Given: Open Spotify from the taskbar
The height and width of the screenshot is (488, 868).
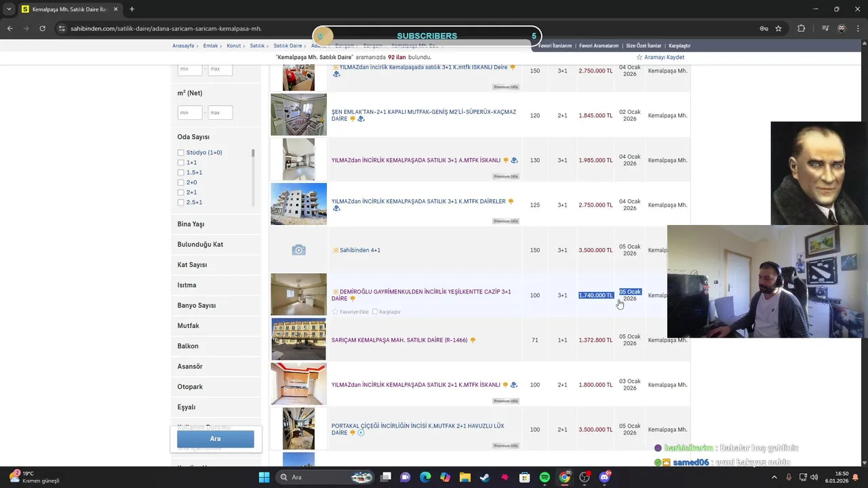Looking at the screenshot, I should pyautogui.click(x=545, y=477).
